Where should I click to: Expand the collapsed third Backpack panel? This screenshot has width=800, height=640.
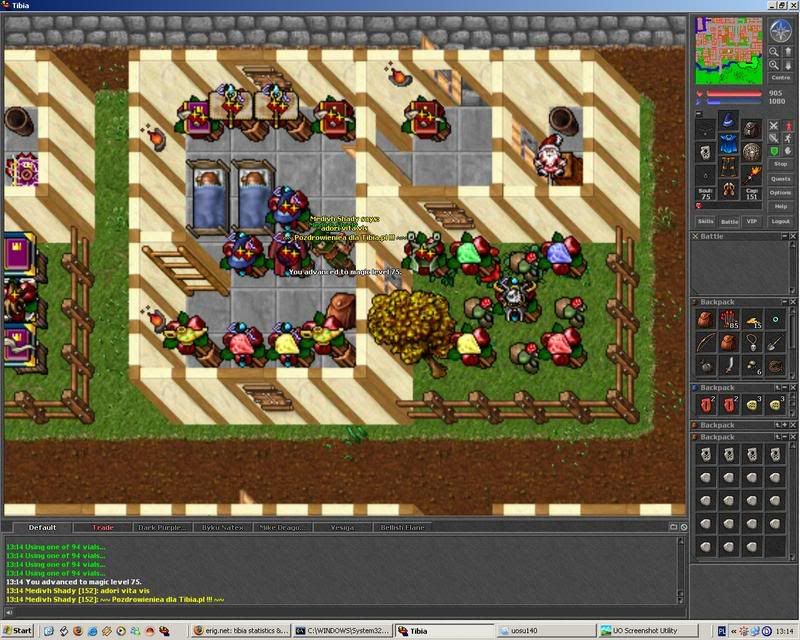785,425
